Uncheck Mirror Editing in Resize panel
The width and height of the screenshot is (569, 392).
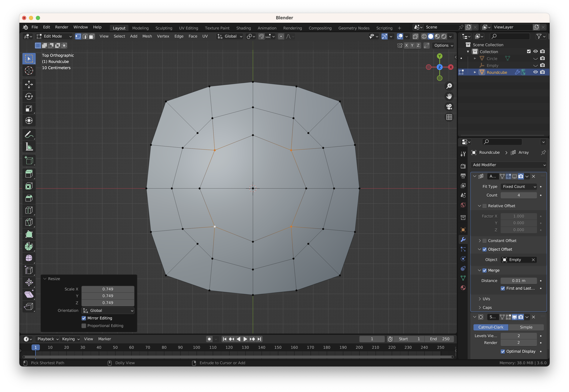point(84,318)
